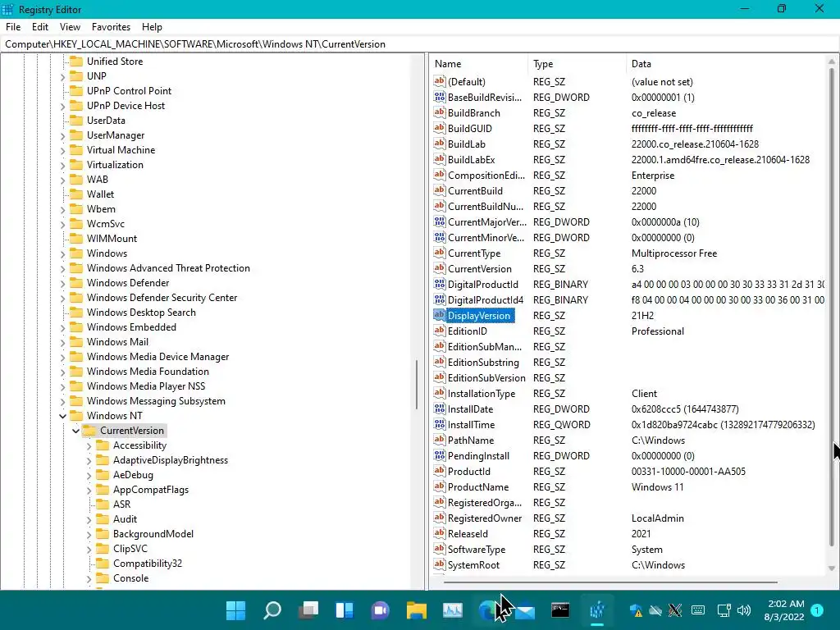The width and height of the screenshot is (840, 630).
Task: Select the Windows Embedded tree key
Action: pyautogui.click(x=131, y=326)
